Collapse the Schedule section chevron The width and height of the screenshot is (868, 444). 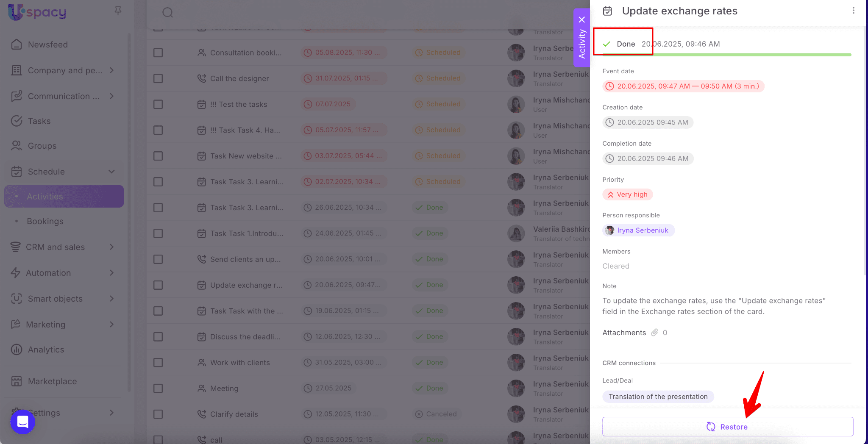click(111, 172)
